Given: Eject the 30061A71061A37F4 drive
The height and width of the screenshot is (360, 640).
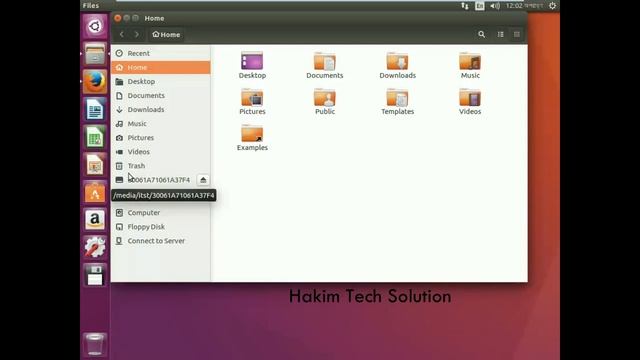Looking at the screenshot, I should (203, 180).
